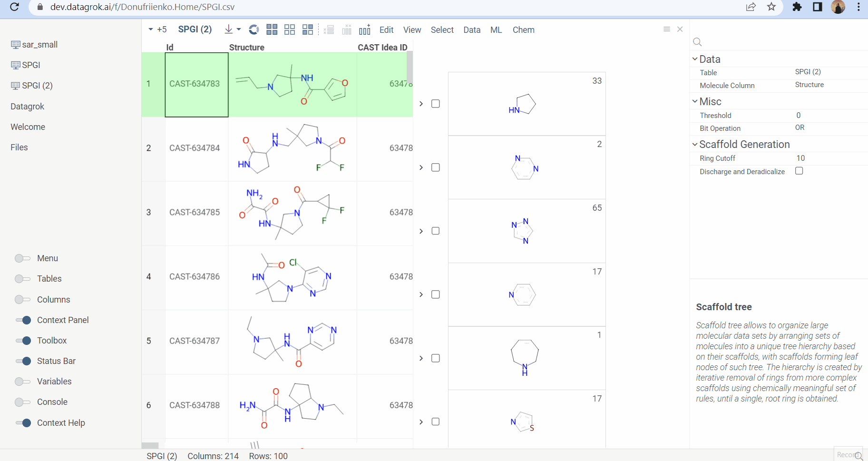Click the download dataset icon in the toolbar

click(228, 29)
